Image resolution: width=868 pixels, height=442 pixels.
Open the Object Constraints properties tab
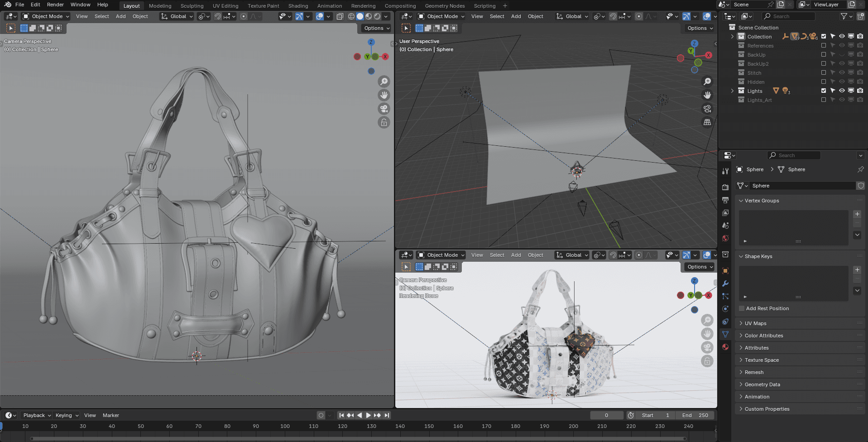point(725,322)
